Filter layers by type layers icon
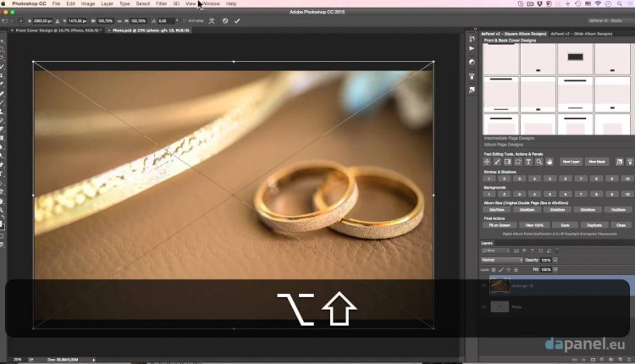The image size is (635, 364). coord(533,251)
